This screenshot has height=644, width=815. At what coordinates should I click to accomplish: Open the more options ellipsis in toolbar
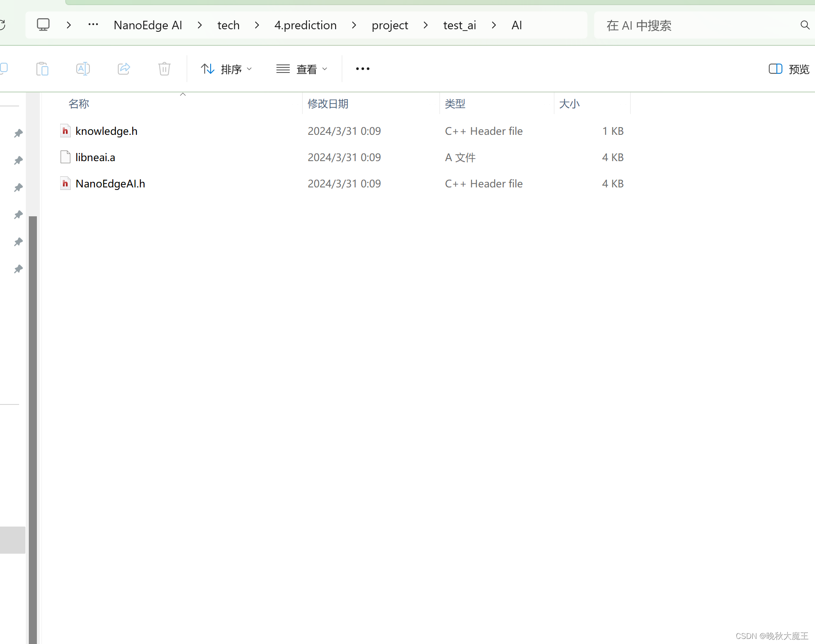362,69
